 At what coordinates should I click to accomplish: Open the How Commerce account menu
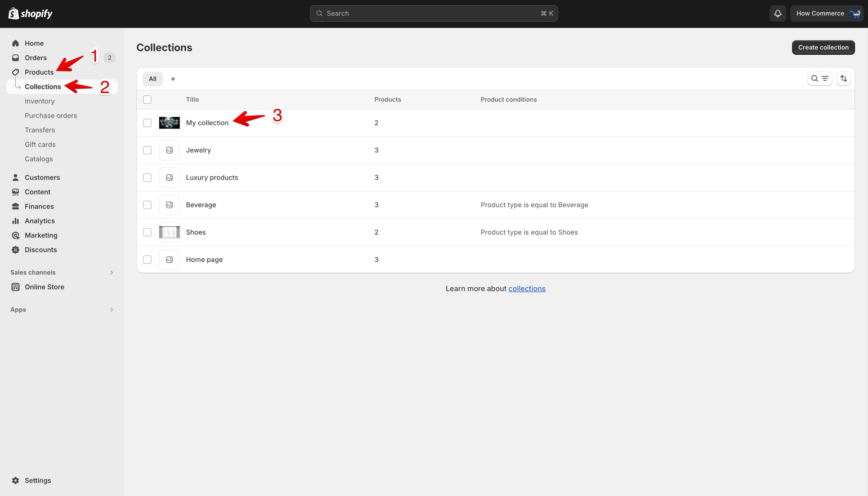827,14
